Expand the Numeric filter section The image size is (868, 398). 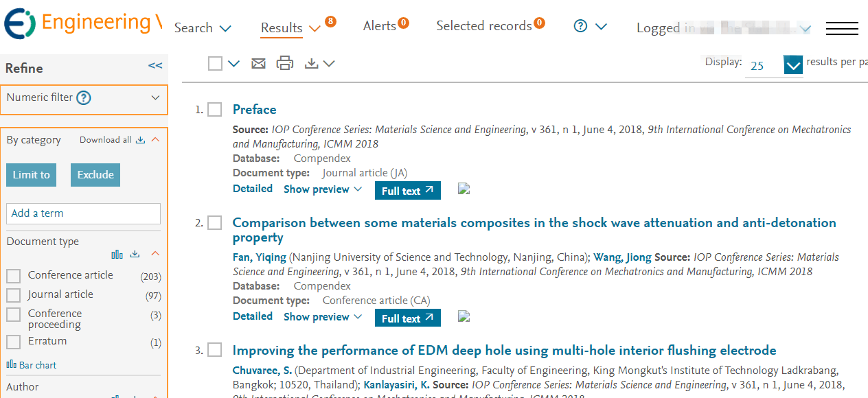coord(155,97)
